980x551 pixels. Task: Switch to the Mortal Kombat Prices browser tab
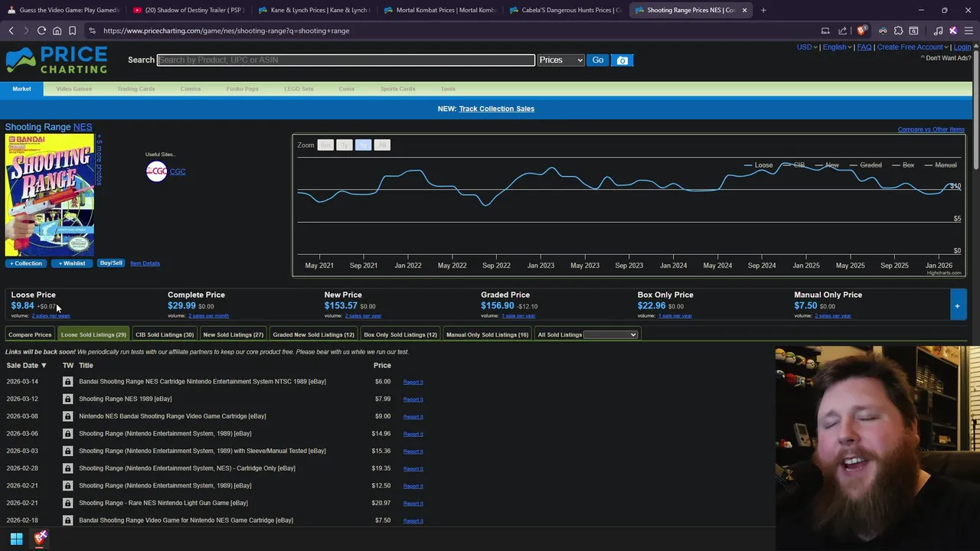[x=439, y=10]
